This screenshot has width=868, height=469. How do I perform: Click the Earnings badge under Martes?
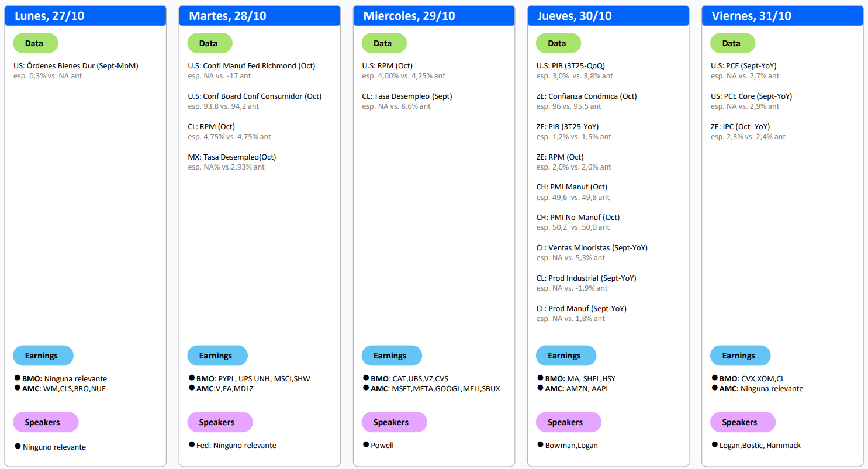[x=217, y=356]
